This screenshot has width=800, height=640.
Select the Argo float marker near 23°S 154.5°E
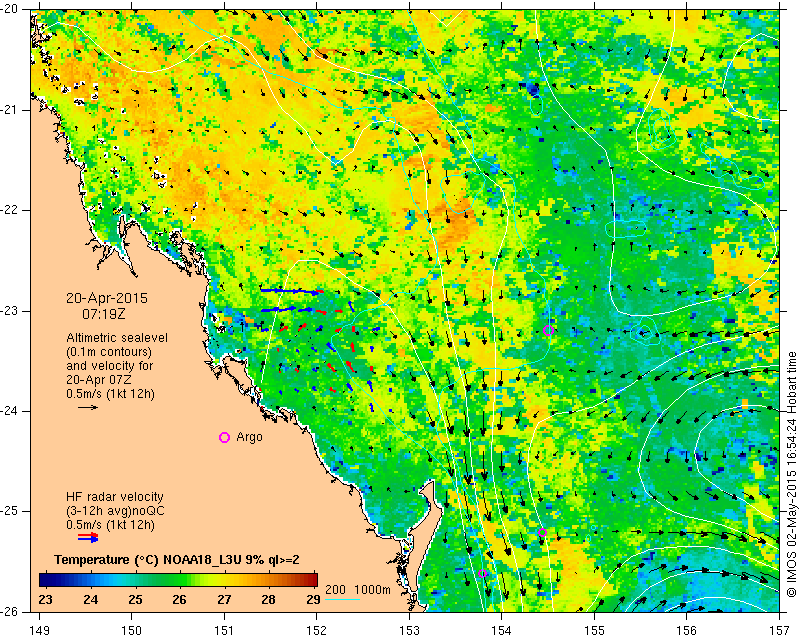click(548, 330)
